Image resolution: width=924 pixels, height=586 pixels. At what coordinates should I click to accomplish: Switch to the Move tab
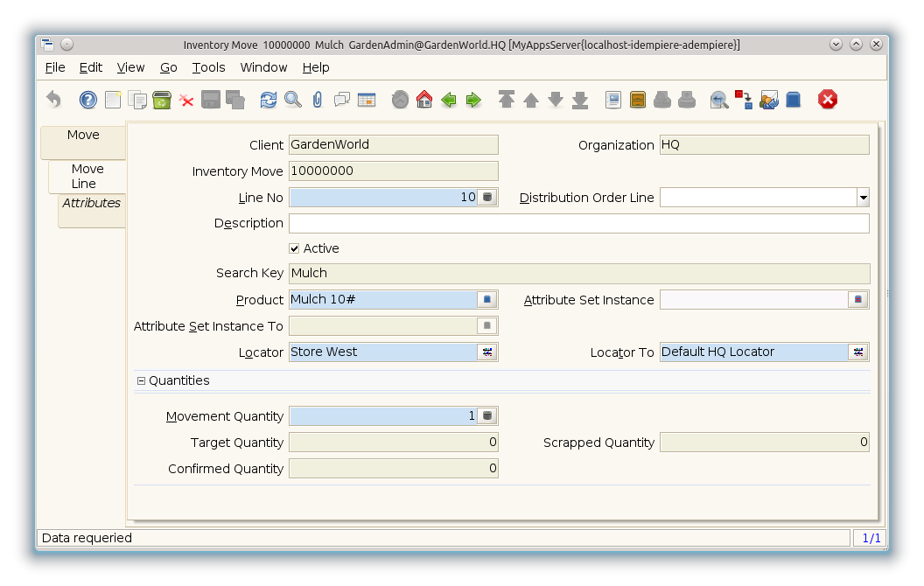point(84,136)
